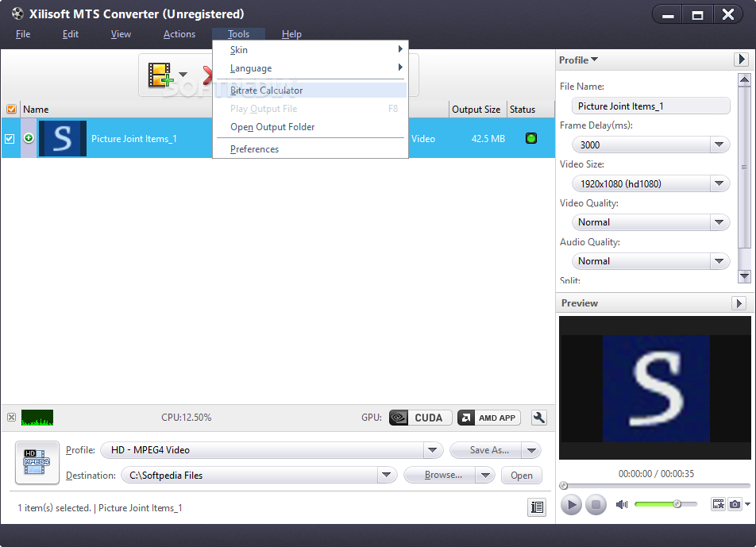Open the Video Quality Normal dropdown

719,222
